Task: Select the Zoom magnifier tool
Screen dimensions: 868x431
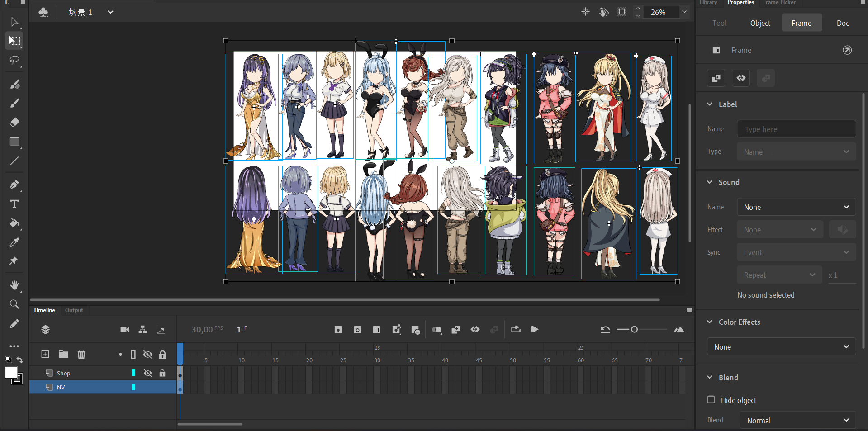Action: coord(14,304)
